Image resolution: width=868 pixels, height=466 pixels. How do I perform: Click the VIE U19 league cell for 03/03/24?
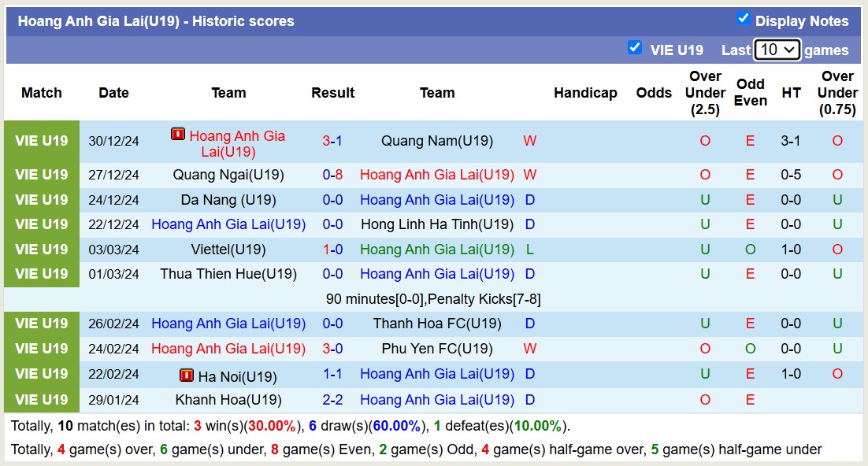(x=42, y=250)
